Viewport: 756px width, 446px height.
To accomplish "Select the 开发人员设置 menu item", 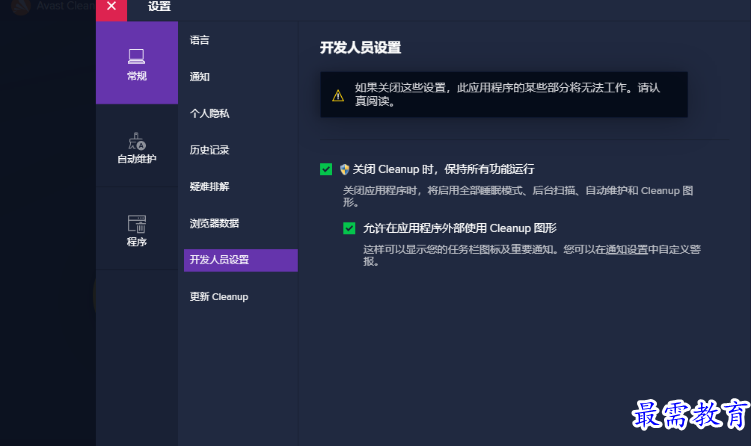I will [x=241, y=260].
